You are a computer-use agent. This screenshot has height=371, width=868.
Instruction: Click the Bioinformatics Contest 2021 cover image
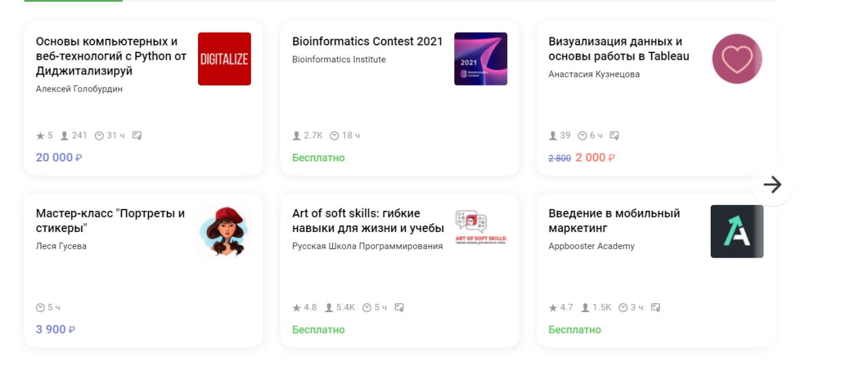(481, 59)
